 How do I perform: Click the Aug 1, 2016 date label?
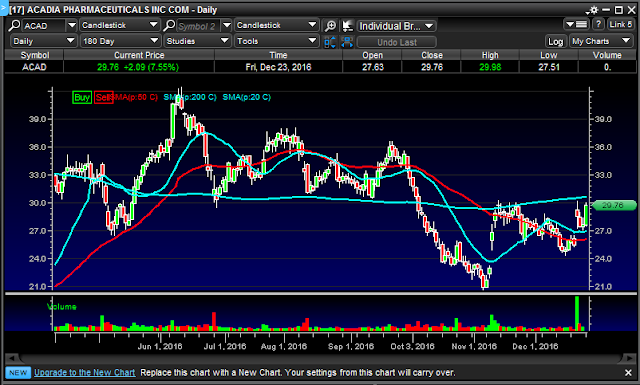284,347
